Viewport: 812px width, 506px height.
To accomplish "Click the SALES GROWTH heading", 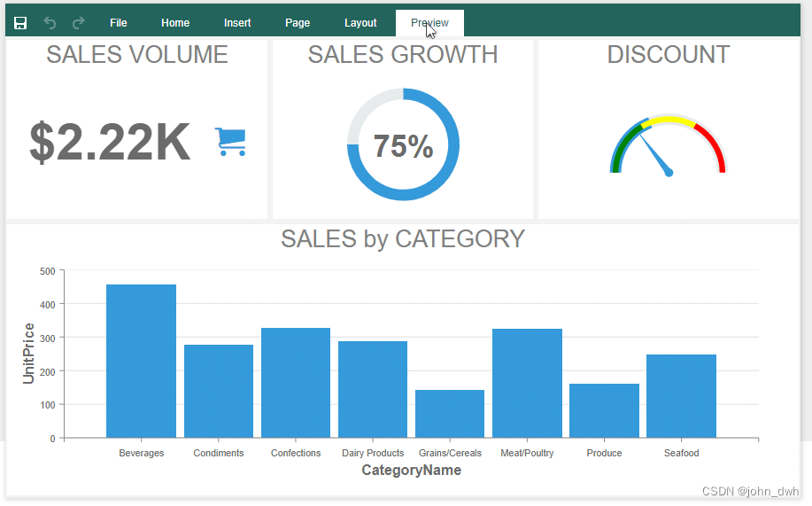I will (403, 54).
